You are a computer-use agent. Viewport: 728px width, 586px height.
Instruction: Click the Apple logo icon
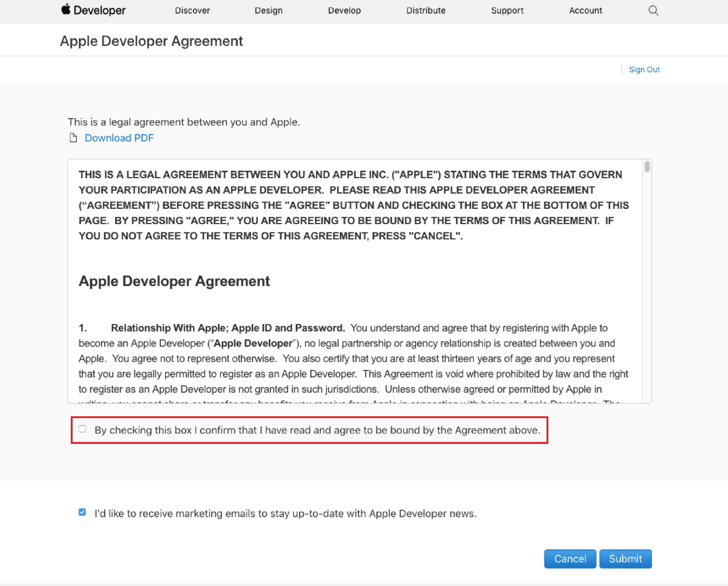(x=66, y=9)
